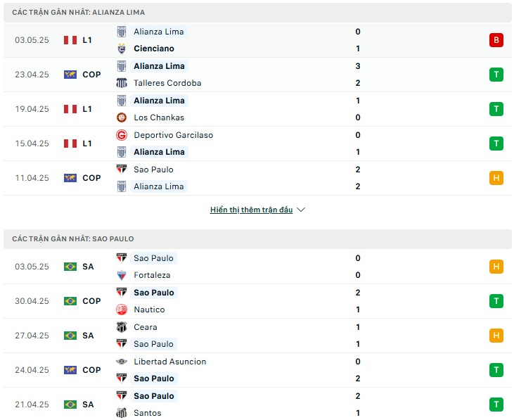514x420 pixels.
Task: Click the red B loss badge
Action: (496, 40)
